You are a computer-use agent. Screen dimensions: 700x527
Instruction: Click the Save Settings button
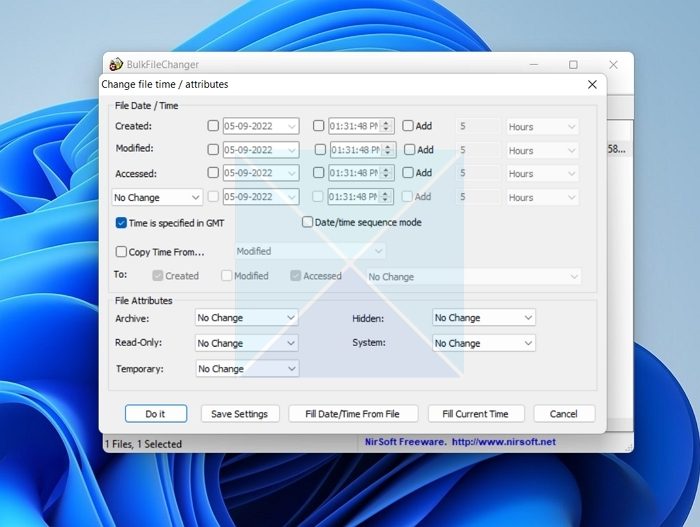(x=240, y=414)
